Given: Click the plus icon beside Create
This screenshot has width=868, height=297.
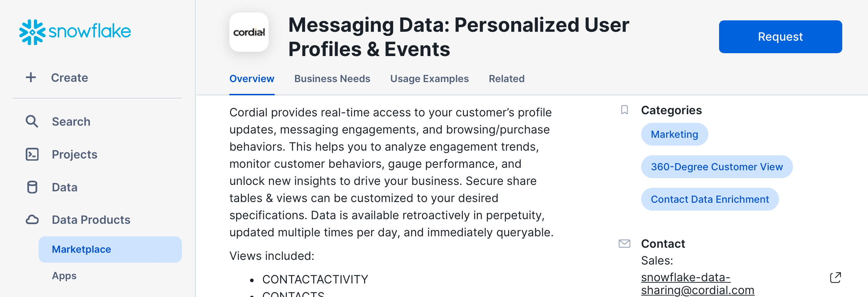Looking at the screenshot, I should click(31, 77).
